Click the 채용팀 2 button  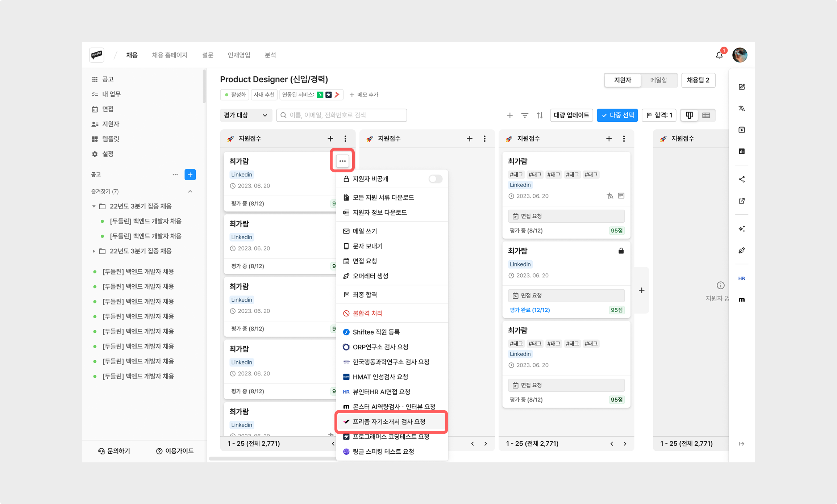(698, 80)
